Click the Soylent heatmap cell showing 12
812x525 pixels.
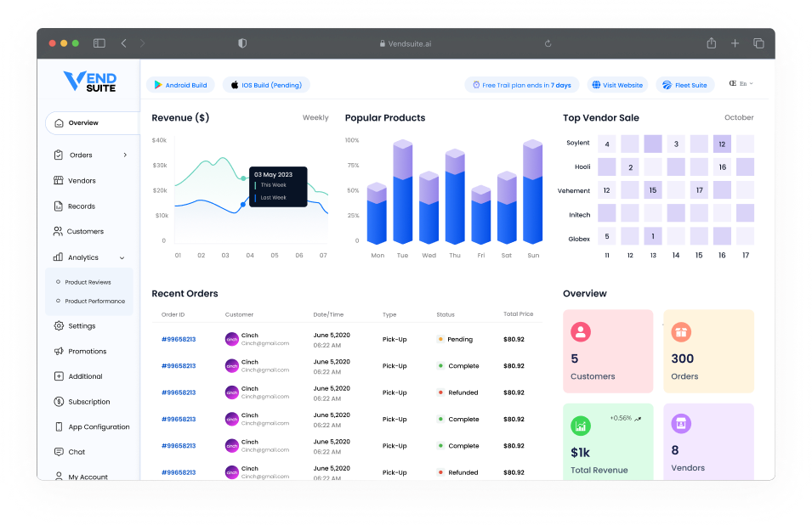point(722,144)
